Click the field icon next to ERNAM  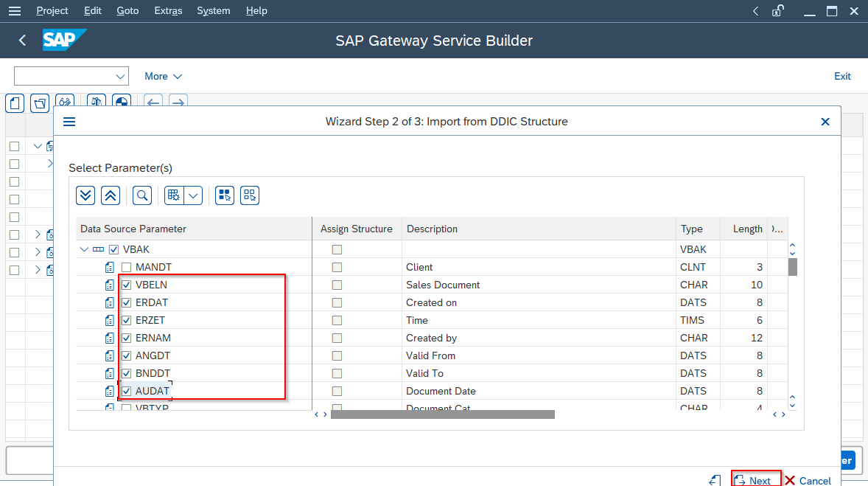coord(110,338)
